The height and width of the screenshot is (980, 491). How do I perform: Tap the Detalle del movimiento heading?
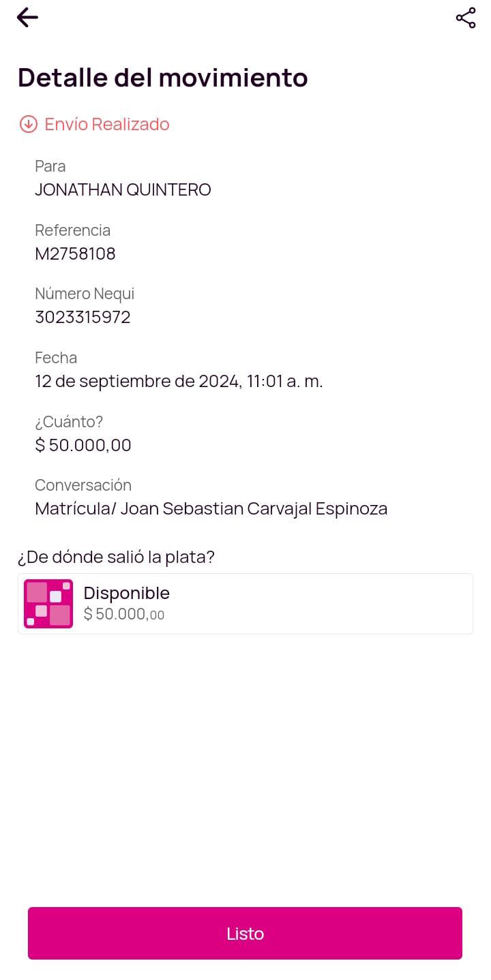[162, 78]
